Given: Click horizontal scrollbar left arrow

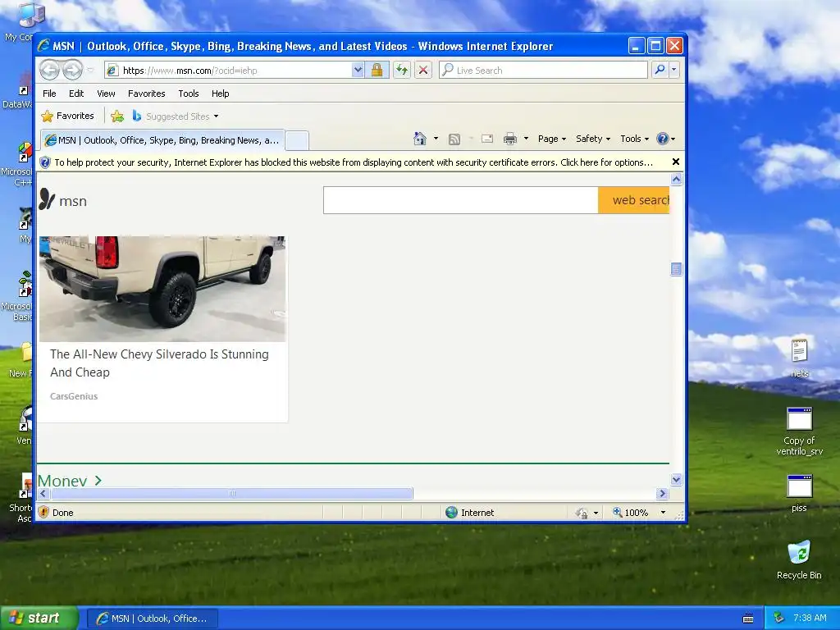Looking at the screenshot, I should 44,493.
